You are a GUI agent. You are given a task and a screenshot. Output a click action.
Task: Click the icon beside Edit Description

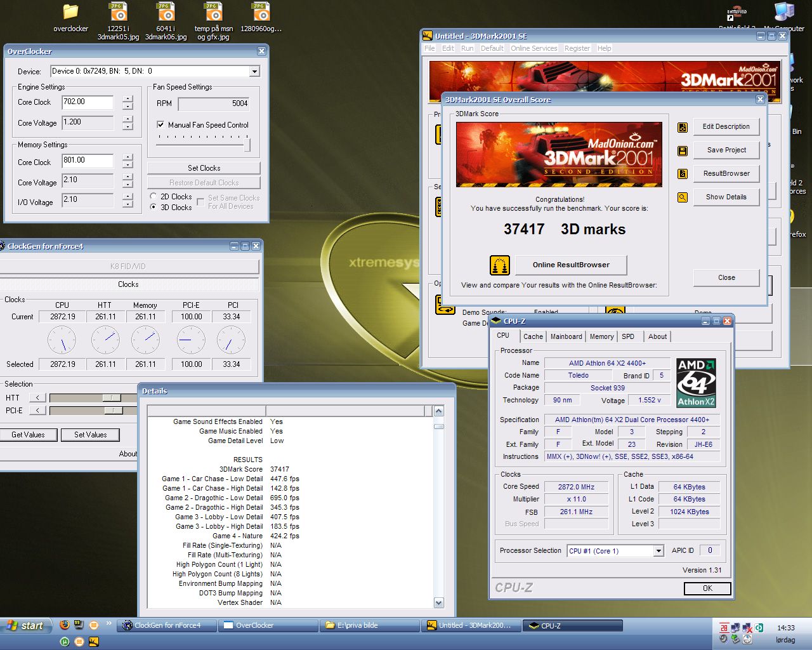coord(683,127)
